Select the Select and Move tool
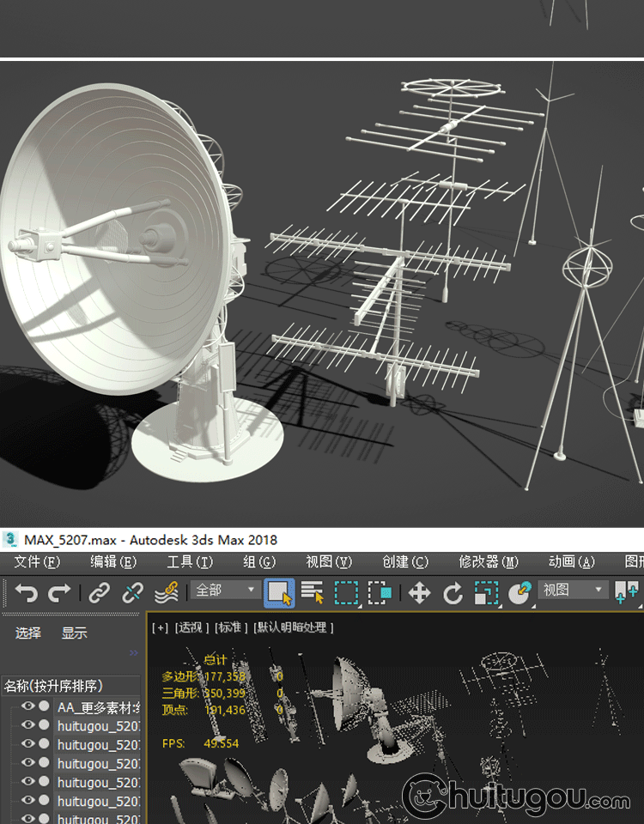The height and width of the screenshot is (824, 644). pos(419,593)
